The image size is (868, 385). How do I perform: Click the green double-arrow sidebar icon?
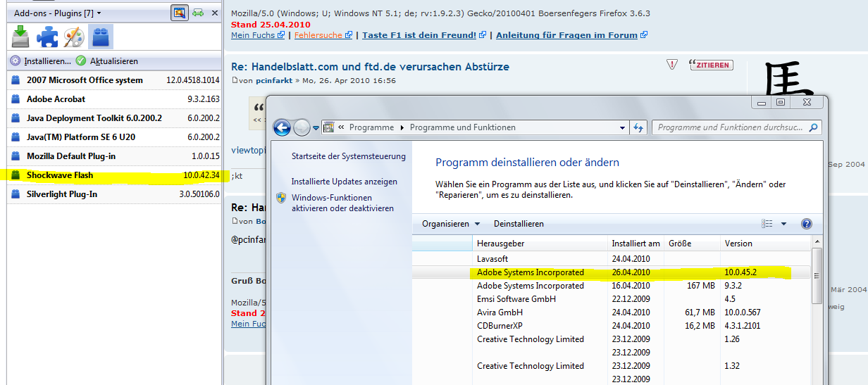(198, 13)
